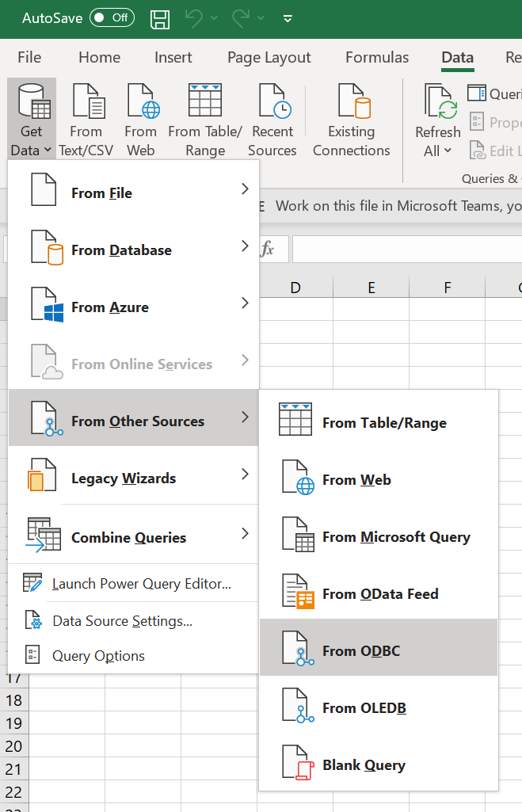Open the Redo history dropdown arrow
The width and height of the screenshot is (522, 812).
261,19
